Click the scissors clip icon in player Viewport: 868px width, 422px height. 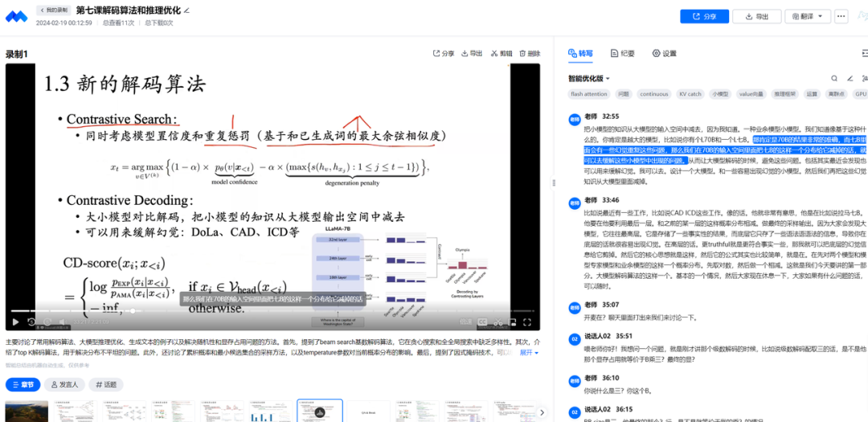click(497, 322)
